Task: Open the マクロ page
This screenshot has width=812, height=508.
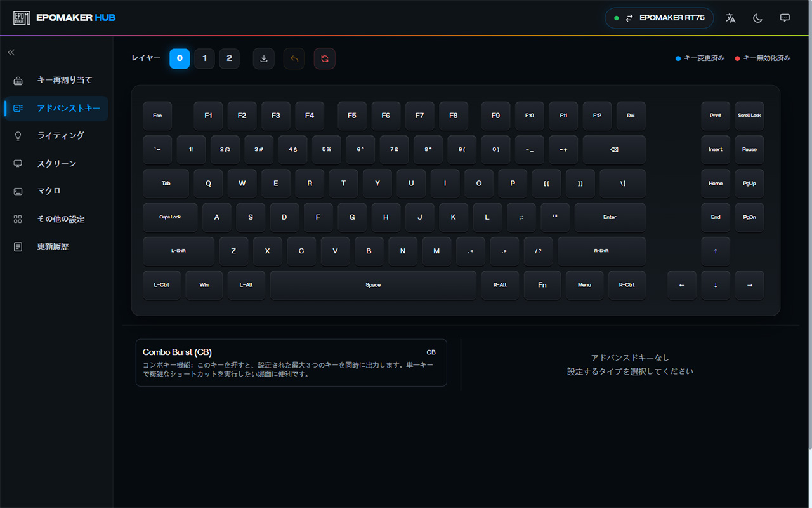Action: (x=56, y=191)
